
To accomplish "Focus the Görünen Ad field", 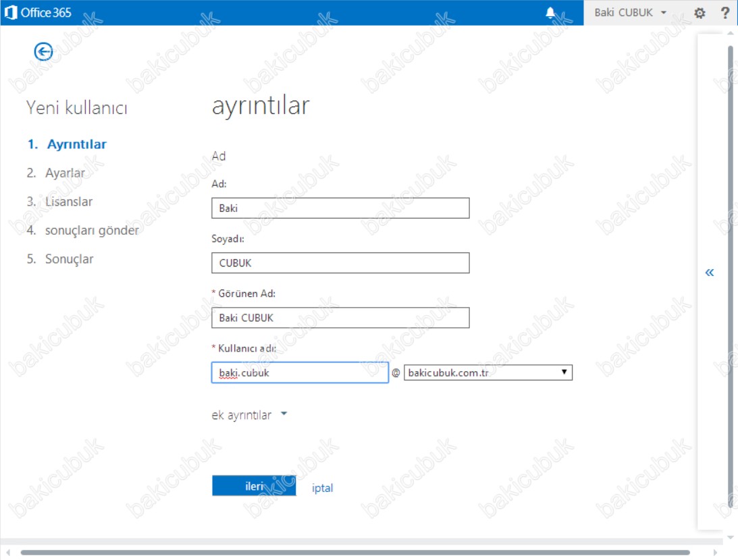I will pos(340,318).
